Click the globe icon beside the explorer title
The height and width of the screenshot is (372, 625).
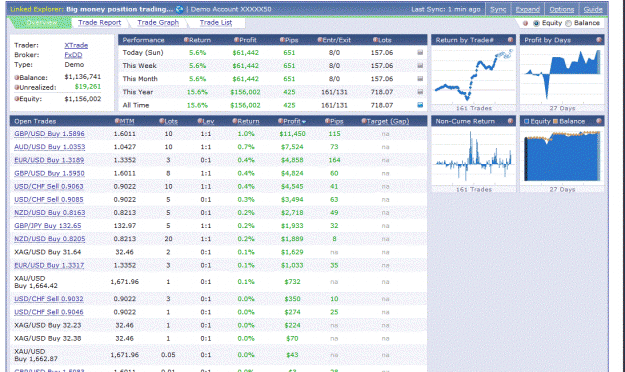(179, 9)
